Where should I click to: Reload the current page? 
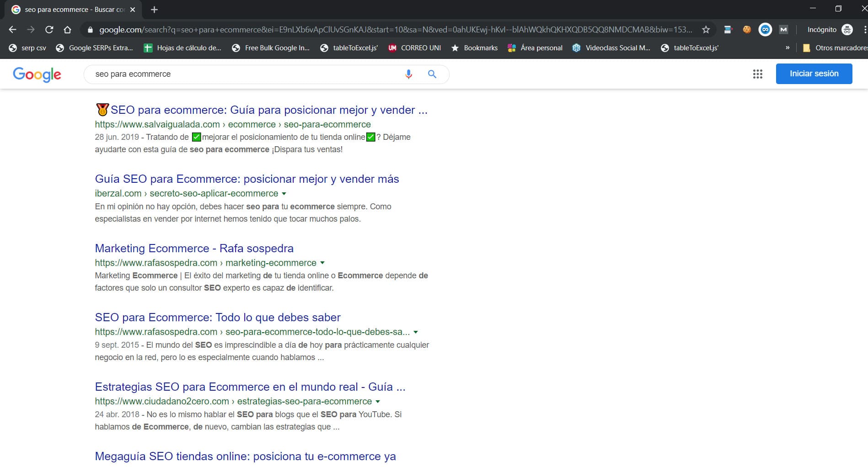(x=49, y=30)
